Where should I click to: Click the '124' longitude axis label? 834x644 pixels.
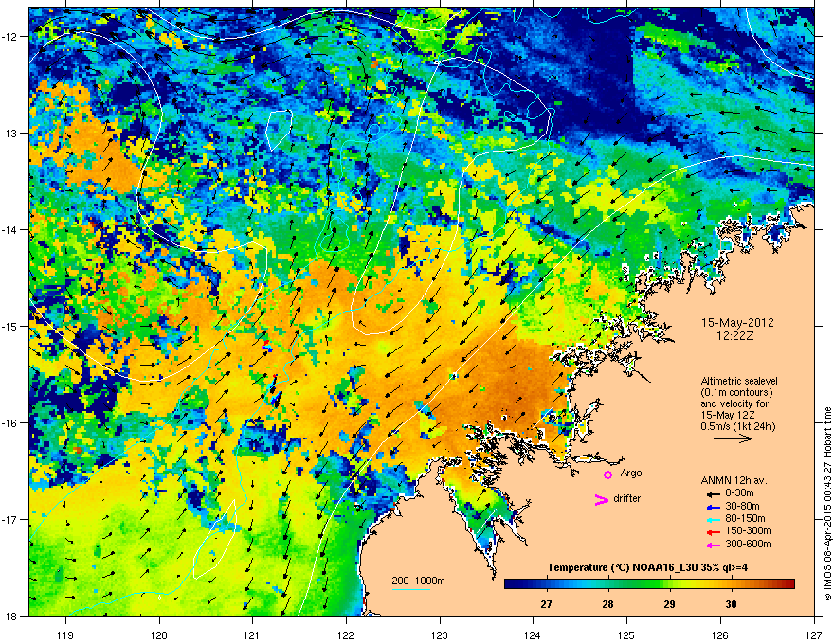point(533,635)
